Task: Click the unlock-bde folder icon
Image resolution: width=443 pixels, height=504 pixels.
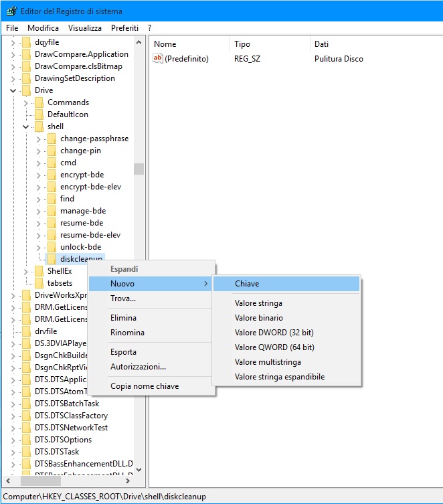Action: point(52,247)
